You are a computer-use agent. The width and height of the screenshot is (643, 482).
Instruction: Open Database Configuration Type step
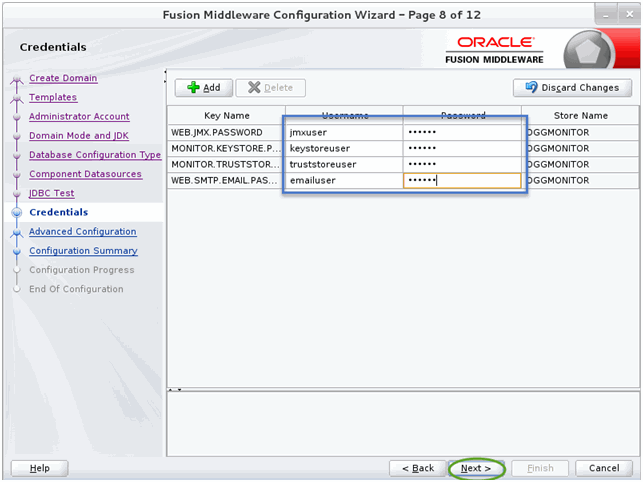(x=95, y=155)
